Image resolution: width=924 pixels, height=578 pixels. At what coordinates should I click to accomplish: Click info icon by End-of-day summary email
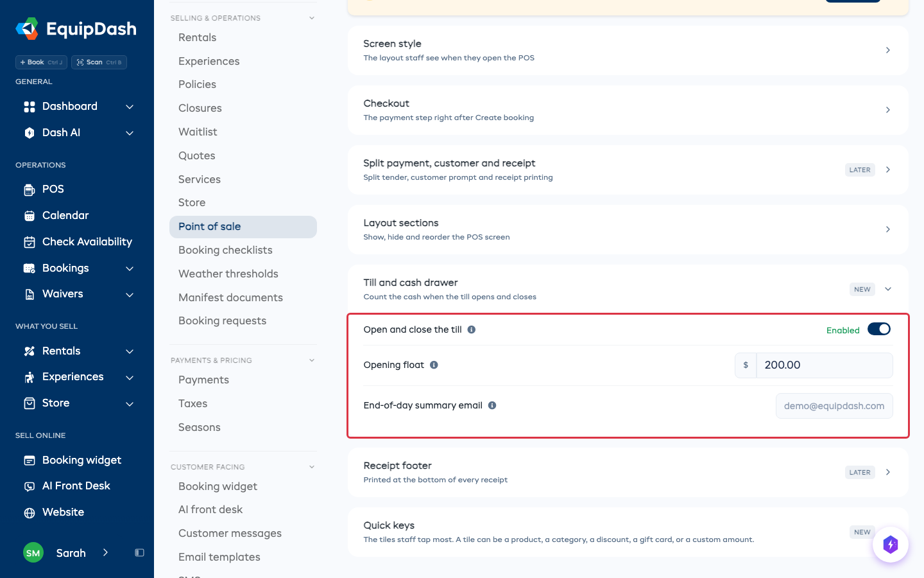(x=492, y=405)
